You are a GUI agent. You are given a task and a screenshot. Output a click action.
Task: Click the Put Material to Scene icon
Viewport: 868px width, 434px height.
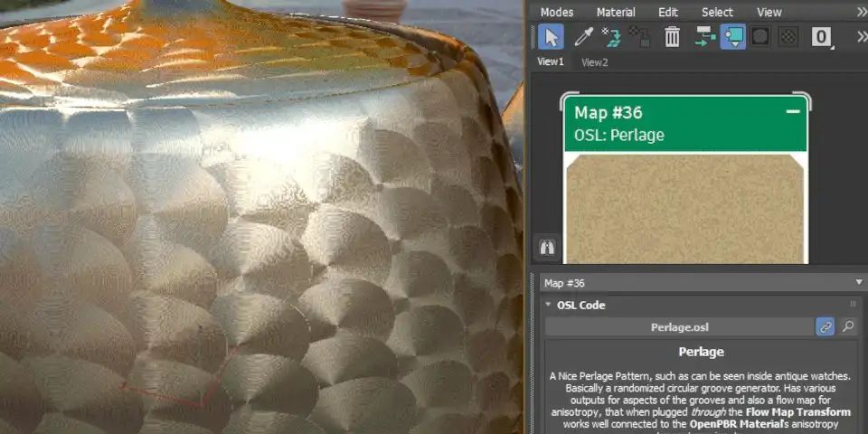tap(612, 37)
